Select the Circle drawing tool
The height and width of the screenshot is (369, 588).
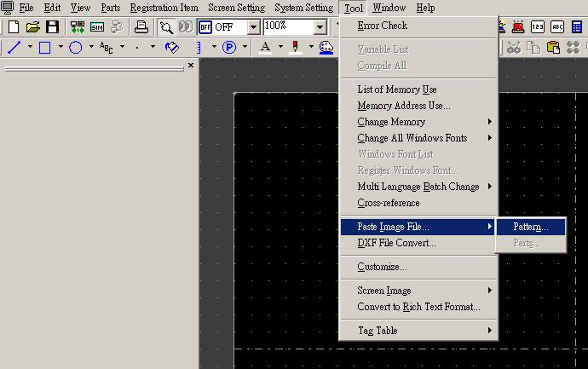[x=76, y=48]
